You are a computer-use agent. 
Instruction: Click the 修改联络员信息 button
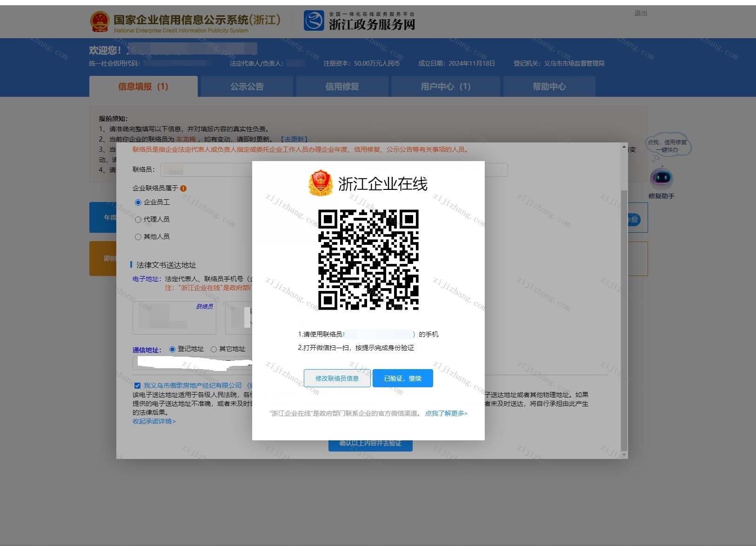(x=337, y=378)
